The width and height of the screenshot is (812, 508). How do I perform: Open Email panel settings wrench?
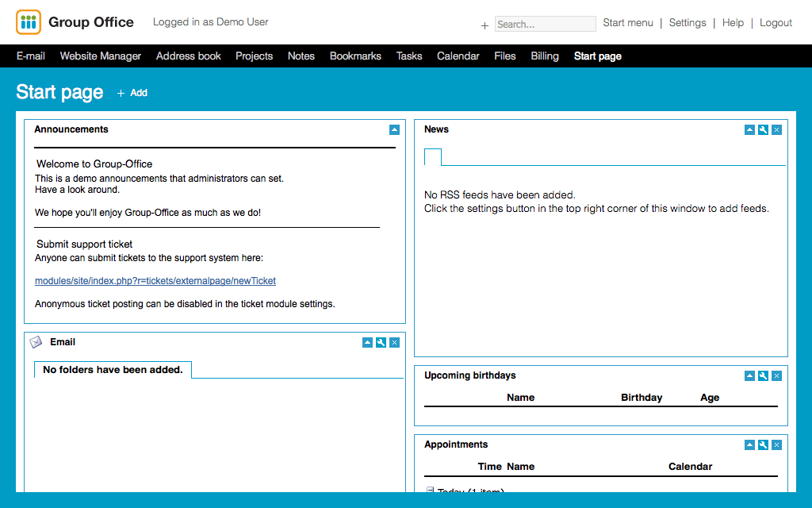(x=381, y=342)
